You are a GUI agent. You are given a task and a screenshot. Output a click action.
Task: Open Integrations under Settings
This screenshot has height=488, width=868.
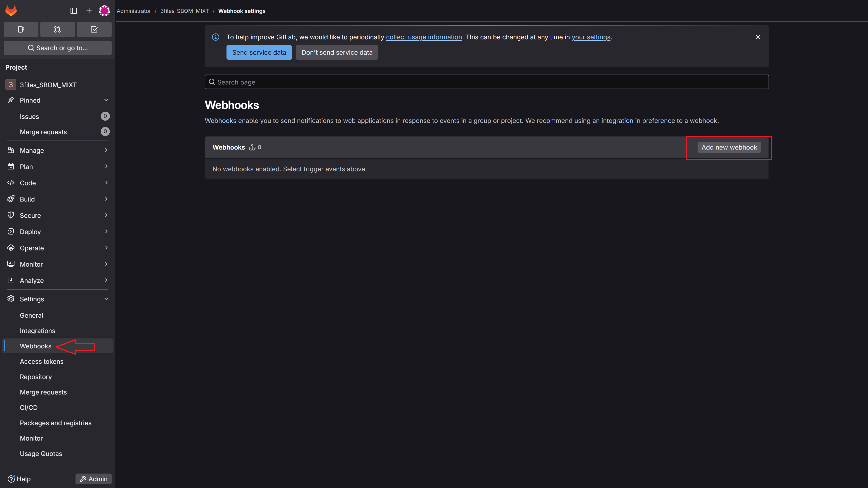point(37,331)
